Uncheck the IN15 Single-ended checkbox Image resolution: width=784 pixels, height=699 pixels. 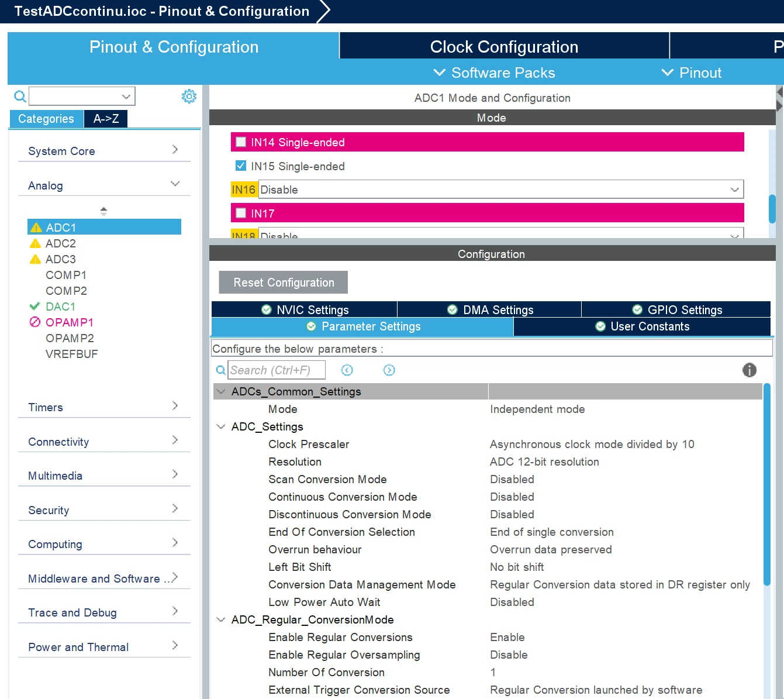241,166
